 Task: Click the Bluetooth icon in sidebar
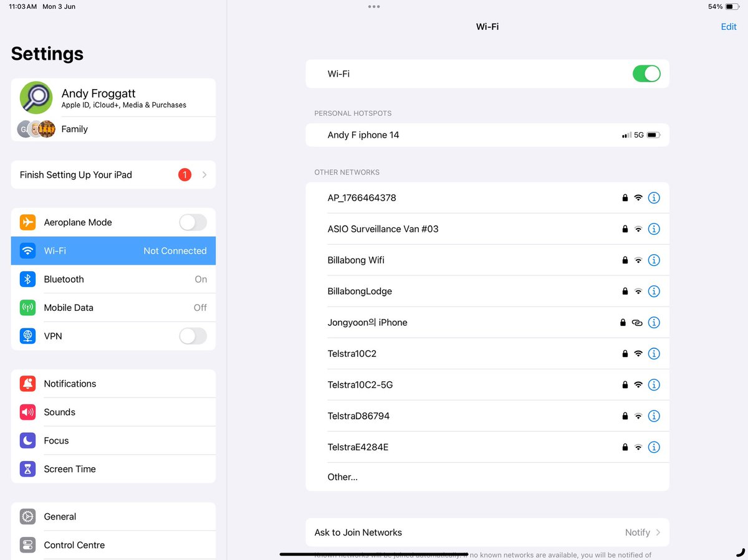click(x=27, y=279)
